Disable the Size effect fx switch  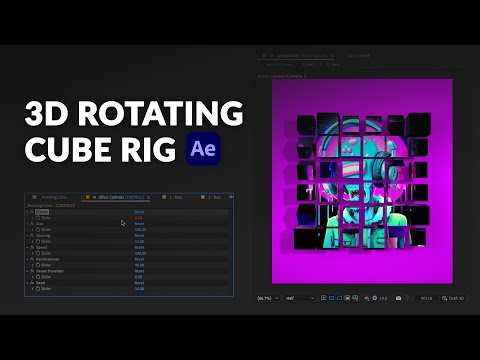[x=32, y=224]
